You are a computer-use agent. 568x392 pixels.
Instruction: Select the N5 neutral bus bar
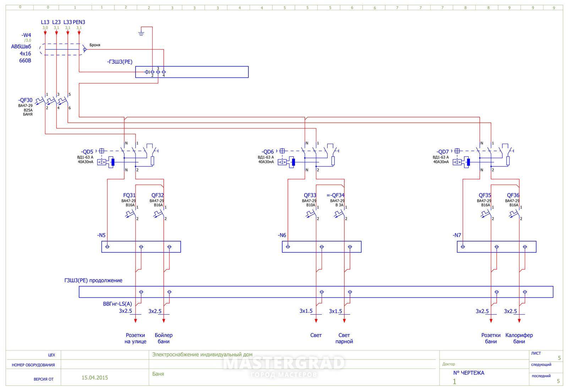coord(141,247)
